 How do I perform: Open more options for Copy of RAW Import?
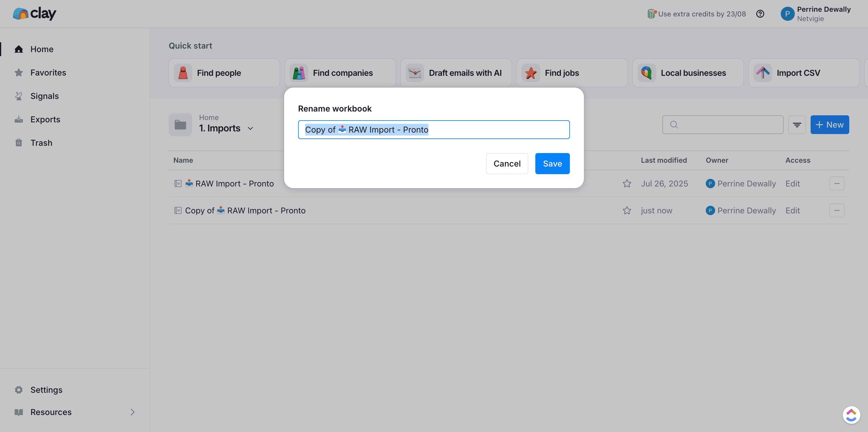(836, 210)
